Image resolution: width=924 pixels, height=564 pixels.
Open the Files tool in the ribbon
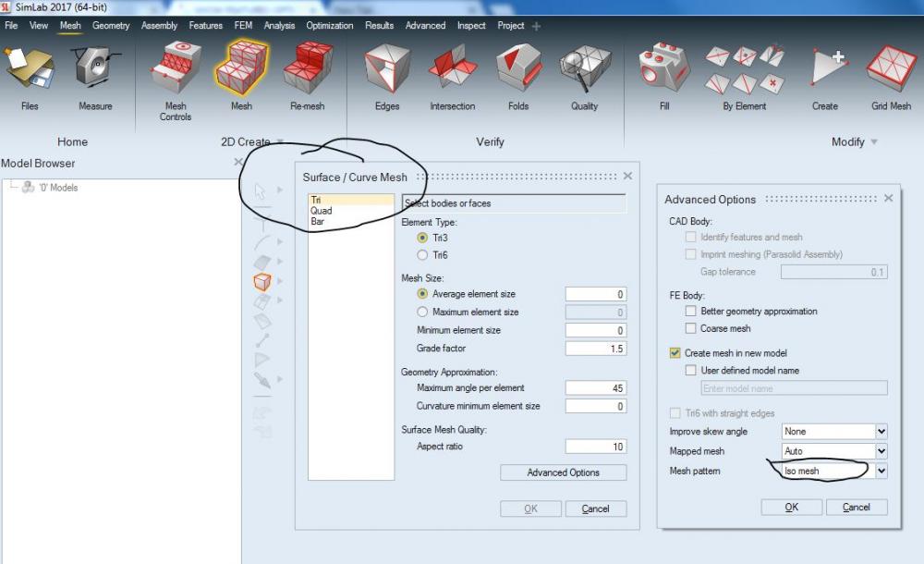coord(29,70)
